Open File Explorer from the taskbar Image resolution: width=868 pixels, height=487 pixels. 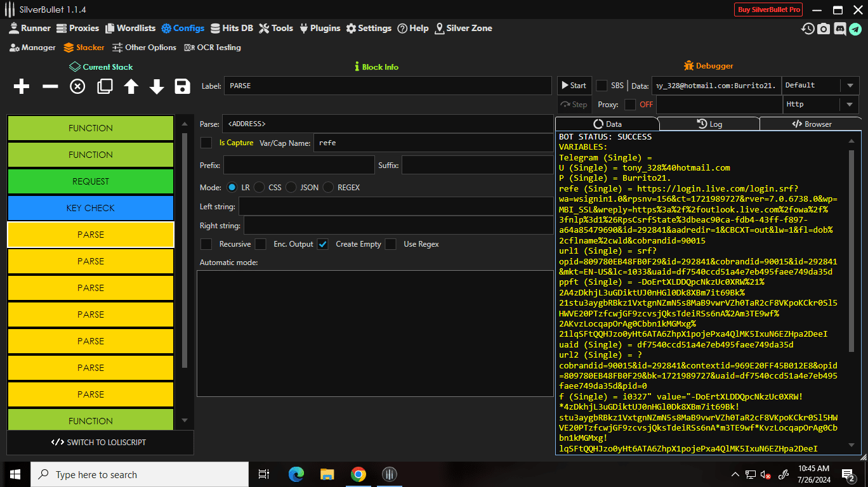coord(327,474)
